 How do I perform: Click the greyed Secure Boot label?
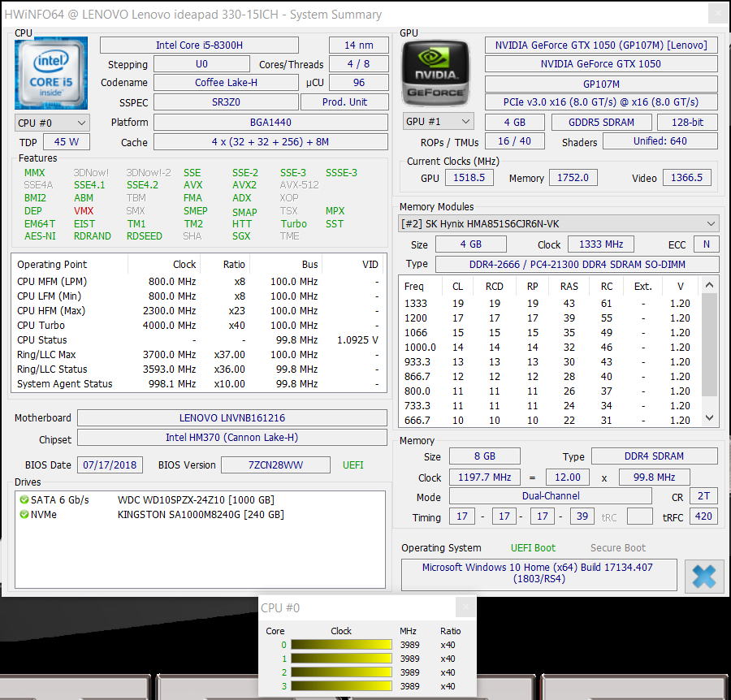point(618,548)
